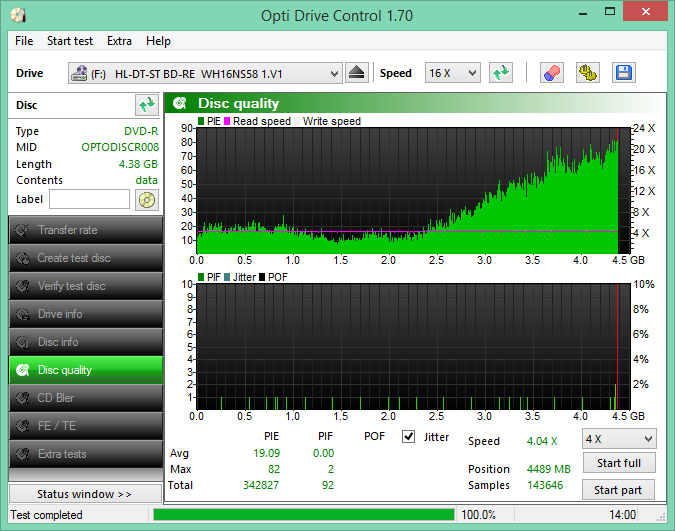Click the Contents value data

(146, 180)
